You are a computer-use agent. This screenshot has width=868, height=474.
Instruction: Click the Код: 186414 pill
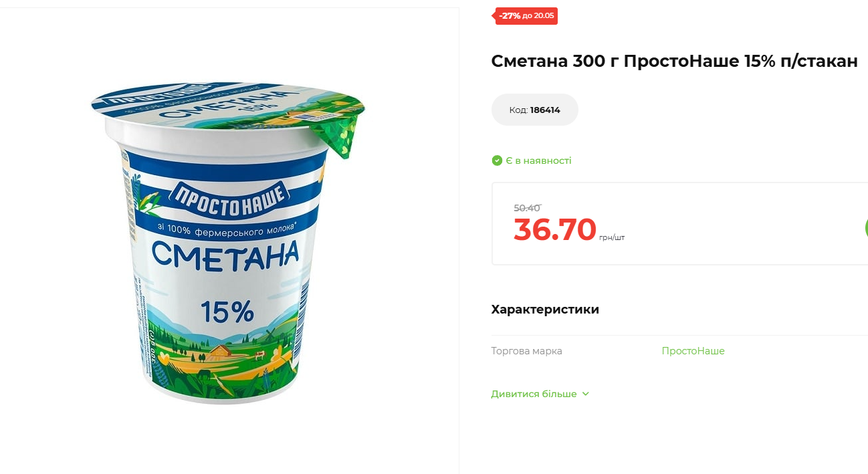[x=534, y=110]
